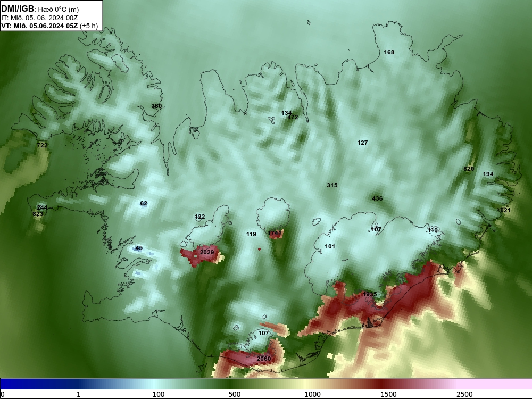Click the station value 119
Viewport: 532px width, 399px height.
pos(251,234)
